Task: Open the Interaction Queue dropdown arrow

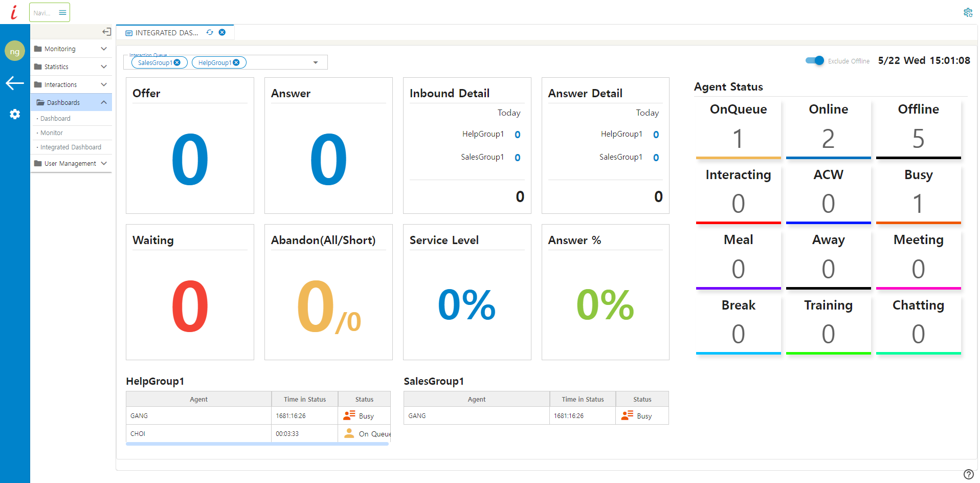Action: (316, 62)
